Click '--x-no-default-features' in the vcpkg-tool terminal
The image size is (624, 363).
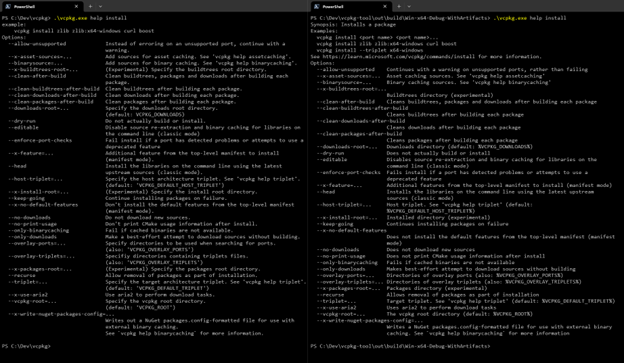coord(352,230)
